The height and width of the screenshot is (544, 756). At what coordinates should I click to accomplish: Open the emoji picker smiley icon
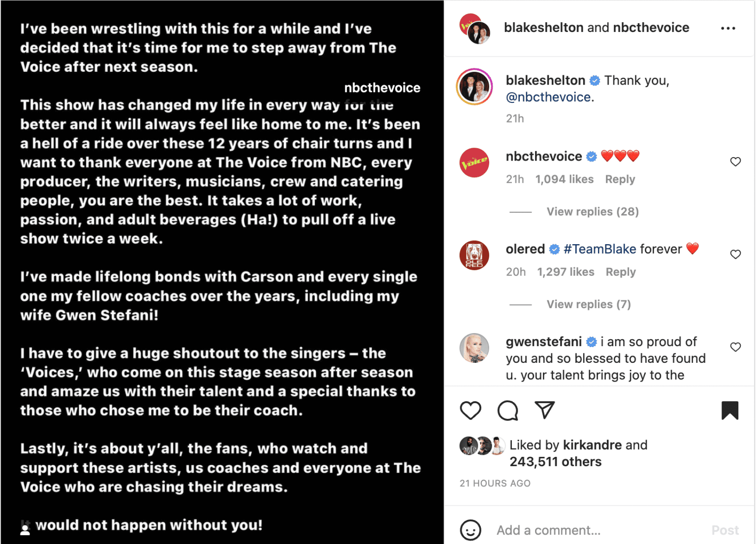(470, 530)
